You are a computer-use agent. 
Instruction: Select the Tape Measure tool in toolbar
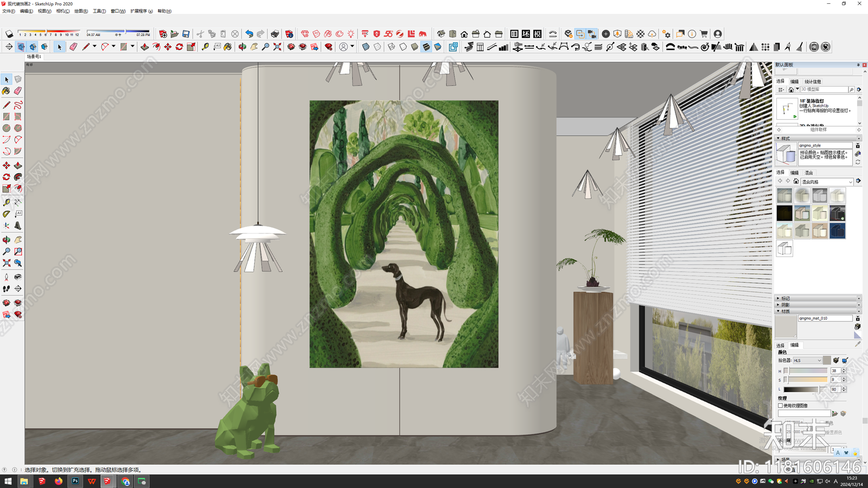point(205,47)
